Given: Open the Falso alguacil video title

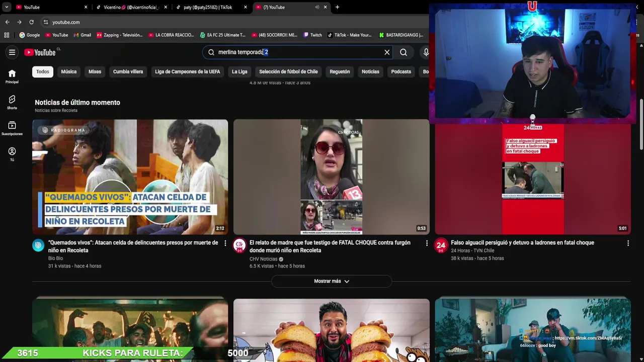Looking at the screenshot, I should click(522, 243).
